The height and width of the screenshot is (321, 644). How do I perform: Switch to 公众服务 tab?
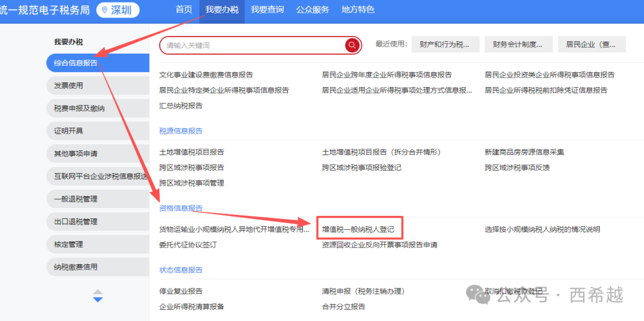312,10
